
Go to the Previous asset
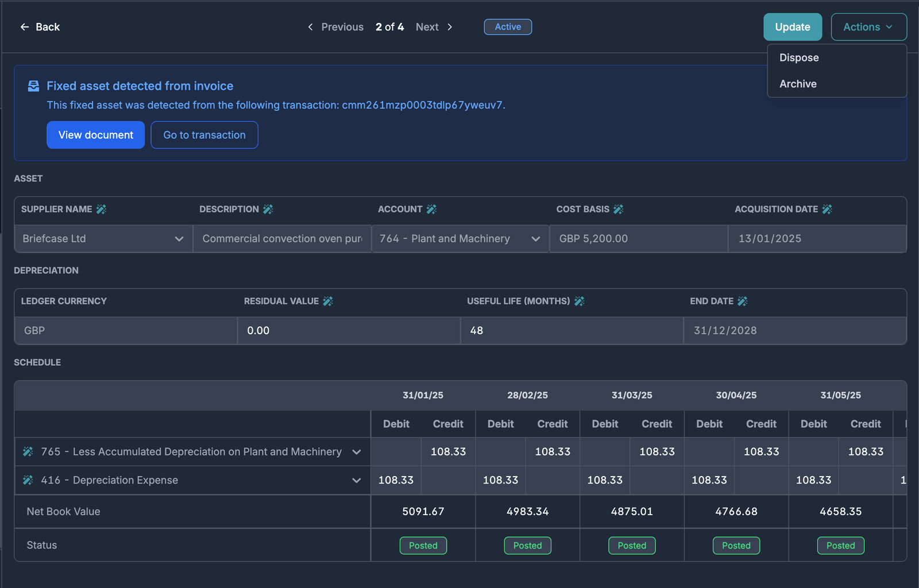[x=336, y=27]
